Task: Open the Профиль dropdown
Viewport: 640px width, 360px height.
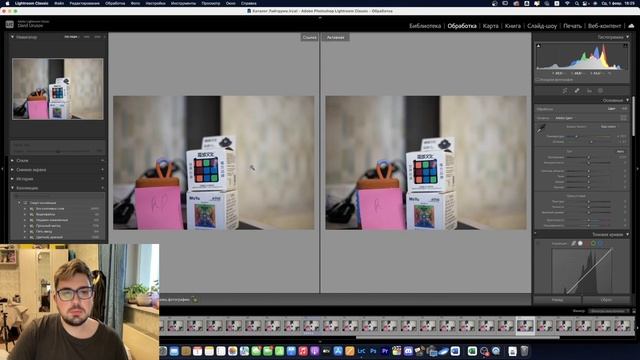Action: tap(564, 118)
